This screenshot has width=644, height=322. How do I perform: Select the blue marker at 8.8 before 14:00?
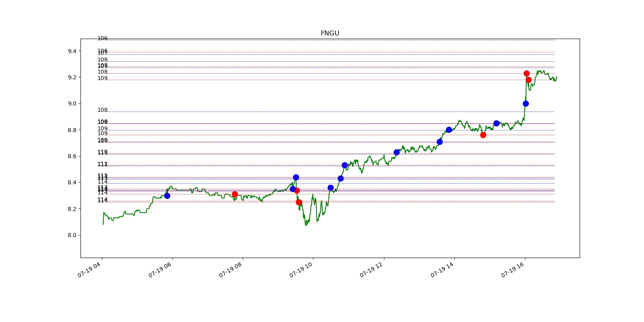449,130
